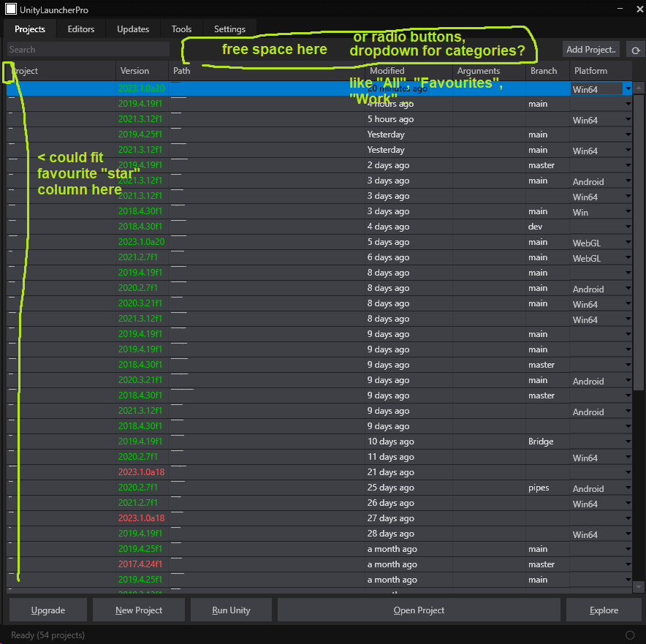Sort by the Version column header
646x644 pixels.
coord(142,71)
